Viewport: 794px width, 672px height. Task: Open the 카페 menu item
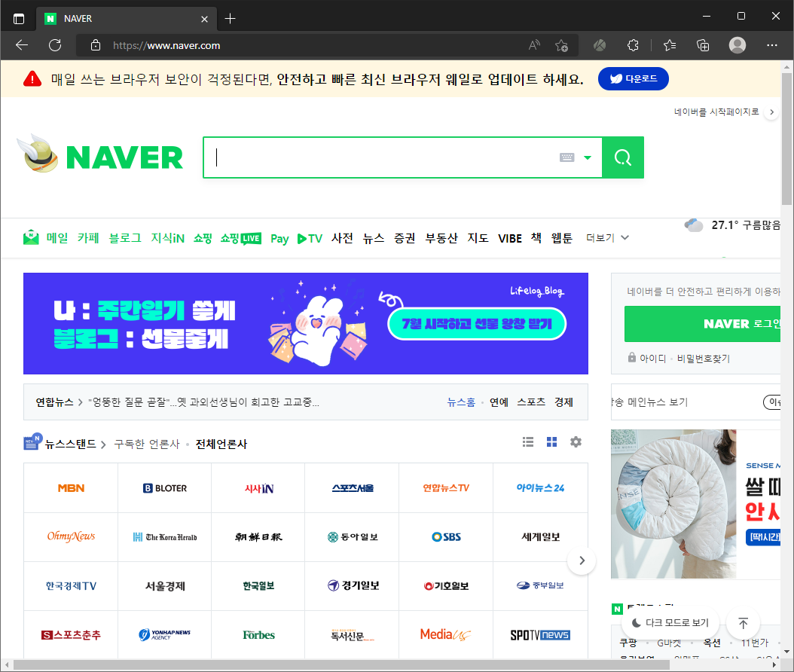tap(88, 238)
